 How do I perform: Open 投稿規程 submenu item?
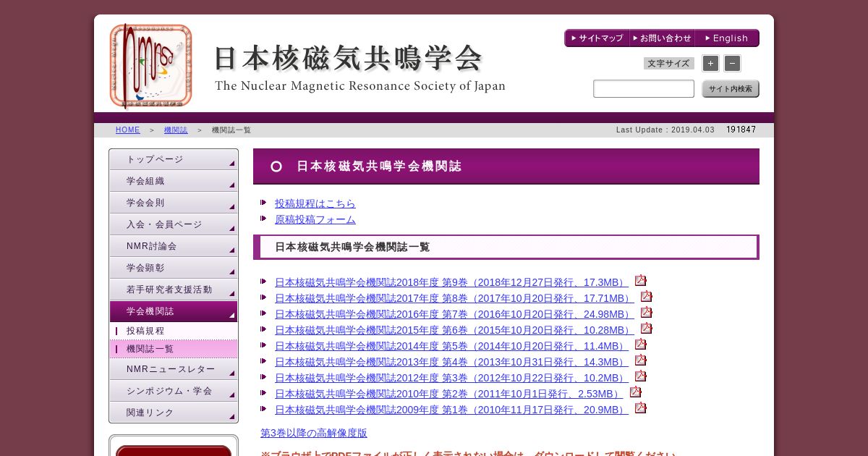pos(174,331)
